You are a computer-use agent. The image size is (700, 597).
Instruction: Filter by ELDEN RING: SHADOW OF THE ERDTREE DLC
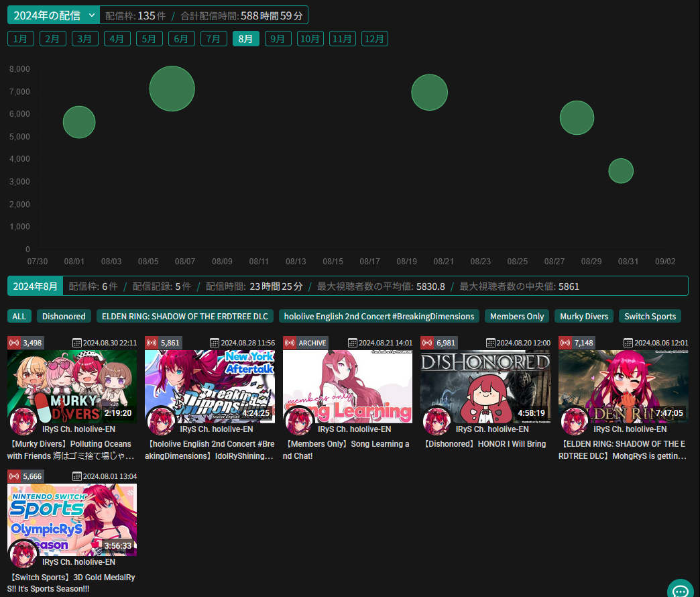coord(184,316)
